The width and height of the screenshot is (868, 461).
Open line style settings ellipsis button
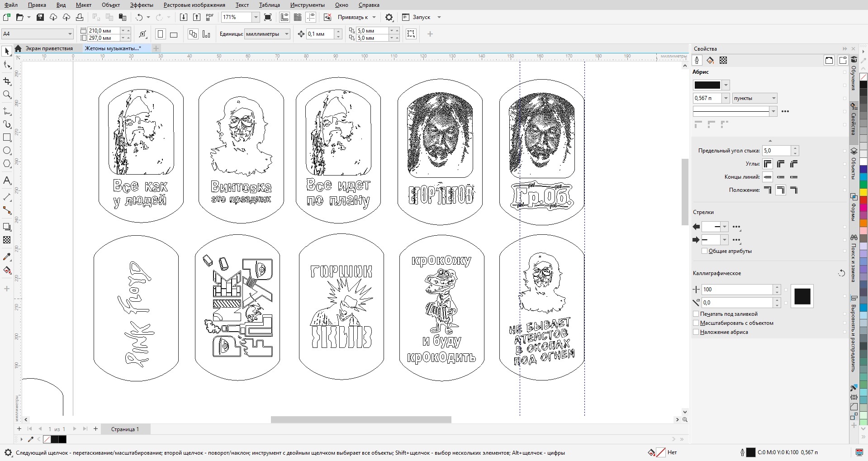[785, 111]
